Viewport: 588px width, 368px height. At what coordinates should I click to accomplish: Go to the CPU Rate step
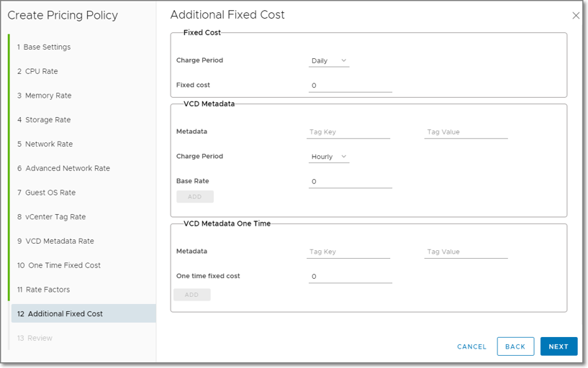[41, 72]
